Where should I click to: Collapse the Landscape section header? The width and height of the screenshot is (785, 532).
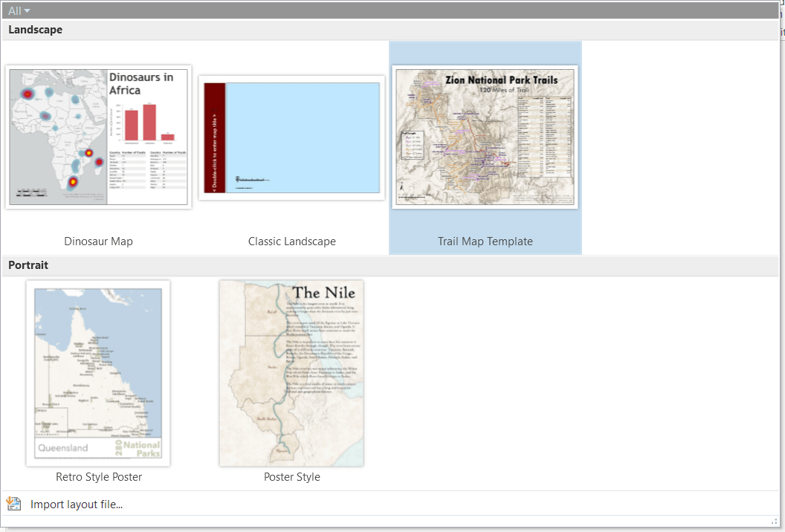coord(35,30)
